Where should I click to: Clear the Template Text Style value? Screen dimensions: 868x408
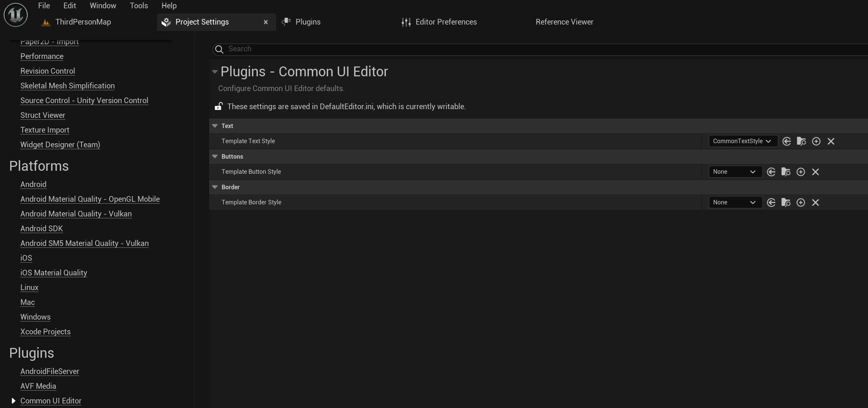(x=831, y=141)
